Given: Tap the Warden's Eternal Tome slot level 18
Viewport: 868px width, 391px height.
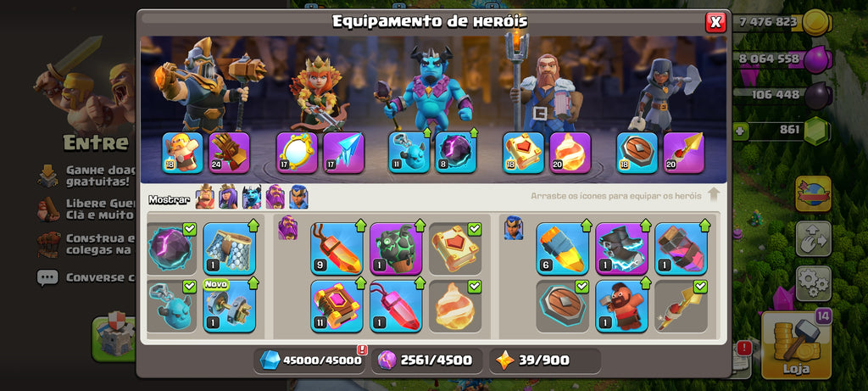Looking at the screenshot, I should click(x=523, y=153).
